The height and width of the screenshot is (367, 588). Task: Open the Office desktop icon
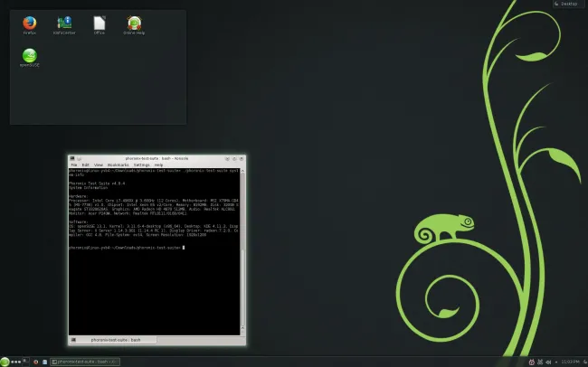coord(100,25)
